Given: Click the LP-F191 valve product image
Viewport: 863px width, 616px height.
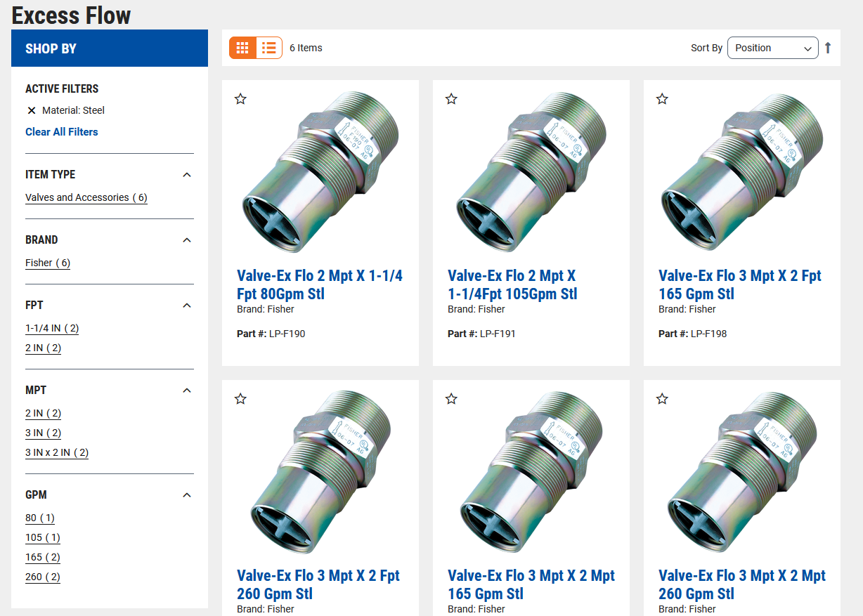Looking at the screenshot, I should click(531, 173).
